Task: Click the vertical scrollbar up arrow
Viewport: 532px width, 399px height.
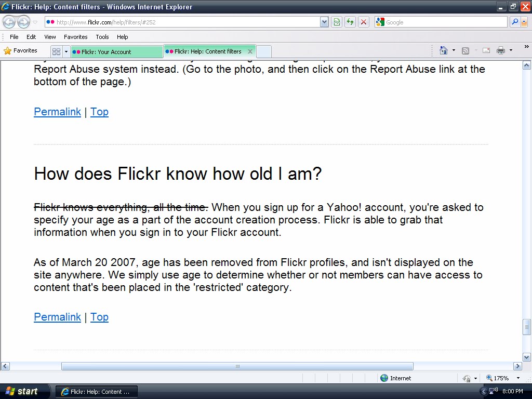Action: pyautogui.click(x=527, y=65)
